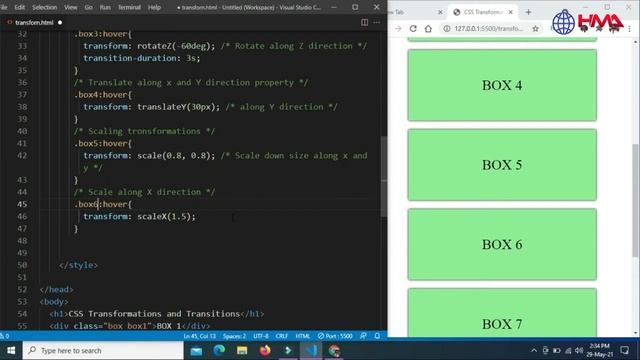Image resolution: width=640 pixels, height=360 pixels.
Task: Click the BOX 6 green box
Action: click(502, 244)
